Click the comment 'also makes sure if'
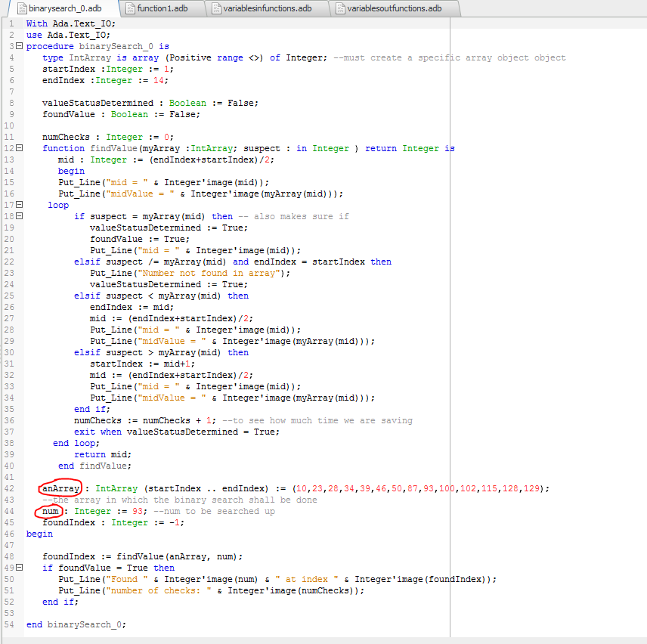The image size is (647, 644). [302, 216]
